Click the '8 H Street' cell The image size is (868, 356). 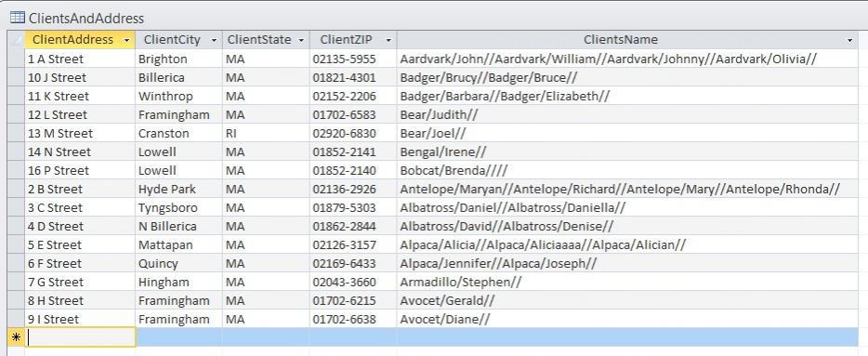coord(80,300)
